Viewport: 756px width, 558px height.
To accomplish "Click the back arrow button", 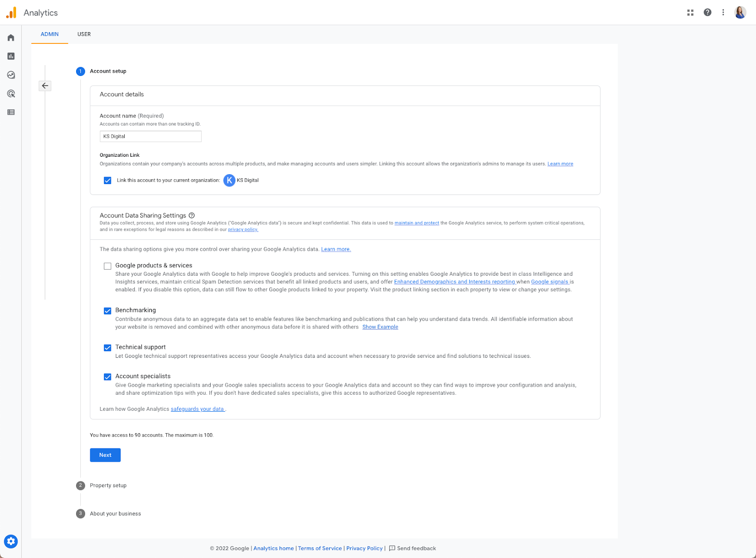I will (x=45, y=85).
